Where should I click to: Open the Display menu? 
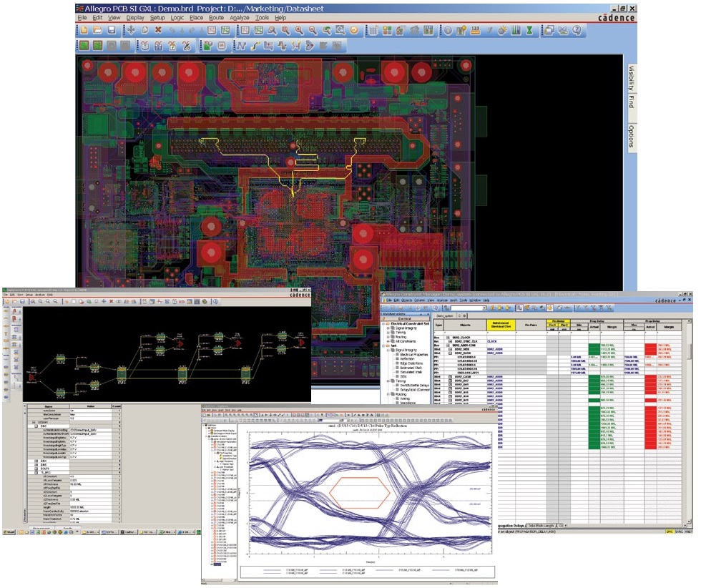click(135, 17)
